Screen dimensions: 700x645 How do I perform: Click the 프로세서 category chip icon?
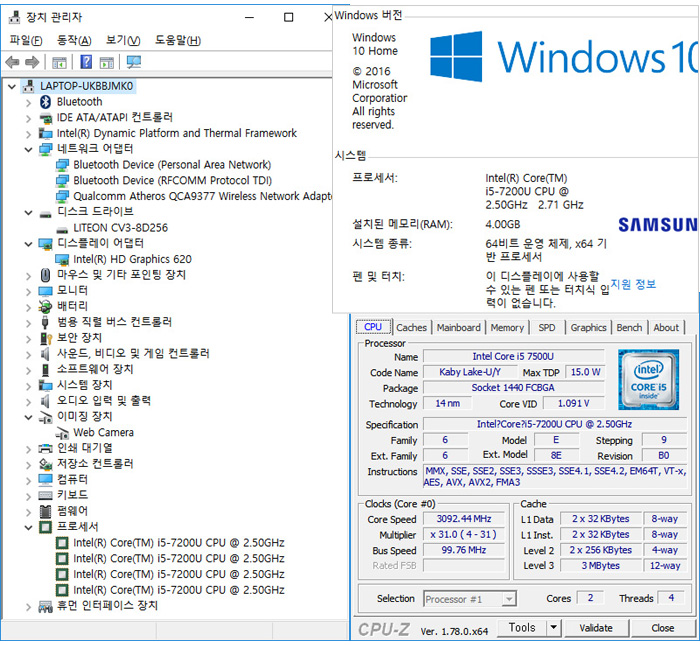(46, 527)
